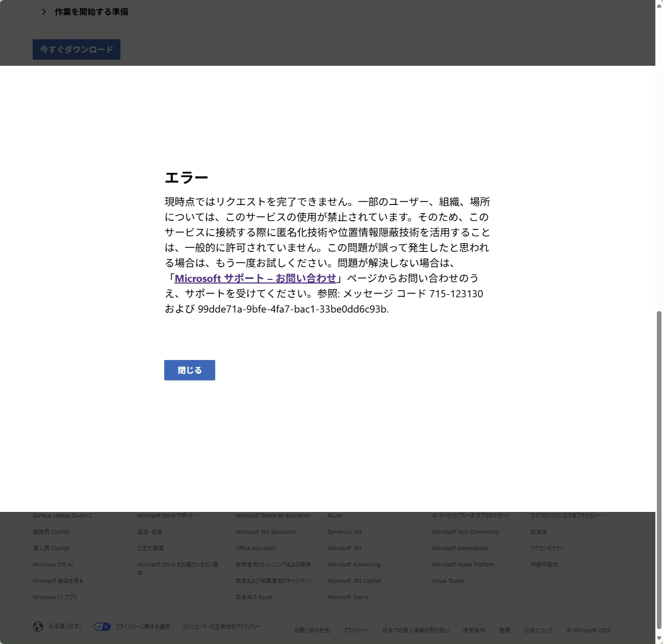
Task: Expand the 作業を開始する準備 section chevron
Action: point(44,12)
